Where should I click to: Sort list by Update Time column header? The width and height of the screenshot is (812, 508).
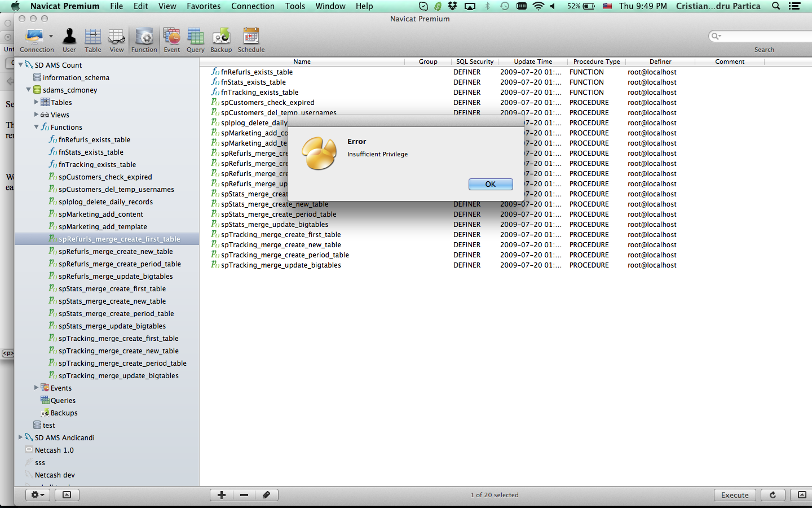533,62
